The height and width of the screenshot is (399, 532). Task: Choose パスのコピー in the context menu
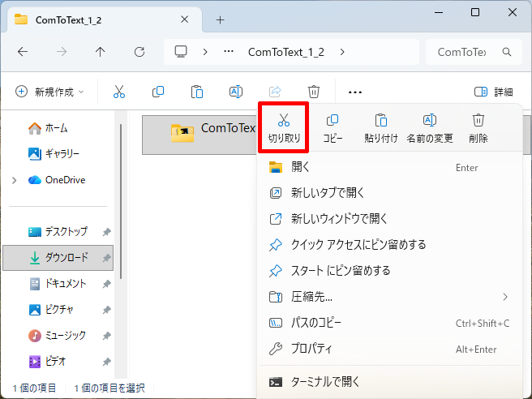pyautogui.click(x=316, y=323)
